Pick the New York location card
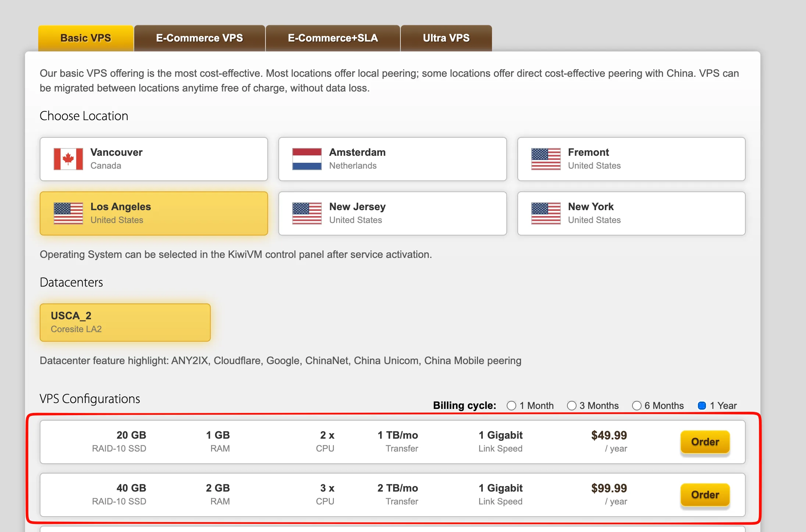806x532 pixels. point(631,213)
